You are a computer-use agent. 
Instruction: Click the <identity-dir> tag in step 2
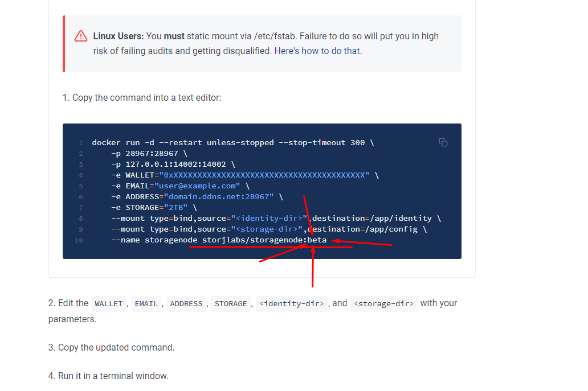click(291, 304)
